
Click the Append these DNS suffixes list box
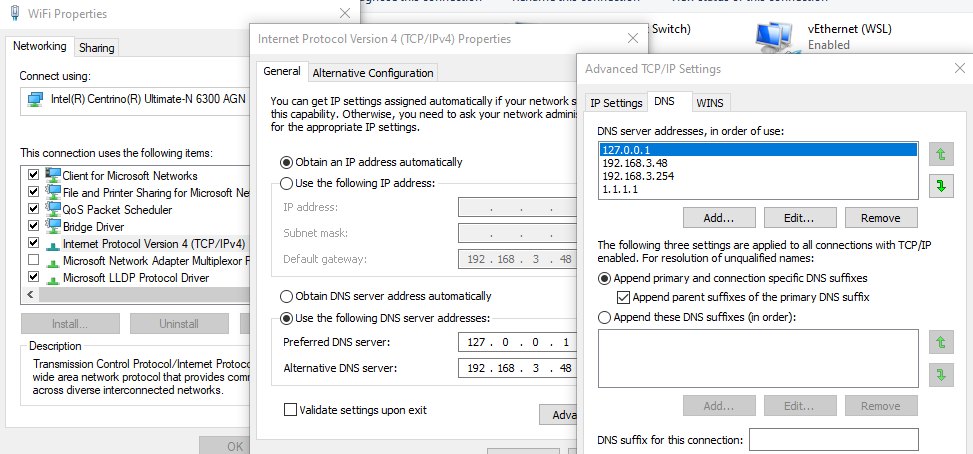[x=758, y=358]
